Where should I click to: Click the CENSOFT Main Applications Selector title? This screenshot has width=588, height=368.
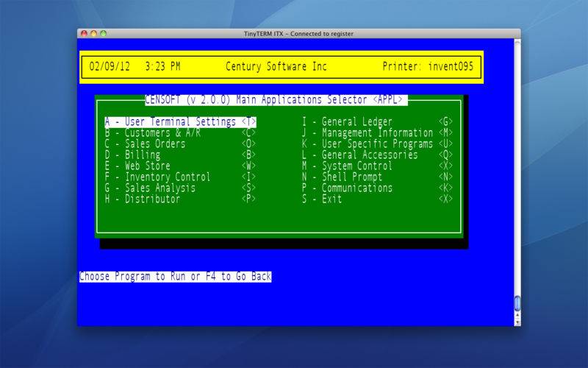[276, 100]
